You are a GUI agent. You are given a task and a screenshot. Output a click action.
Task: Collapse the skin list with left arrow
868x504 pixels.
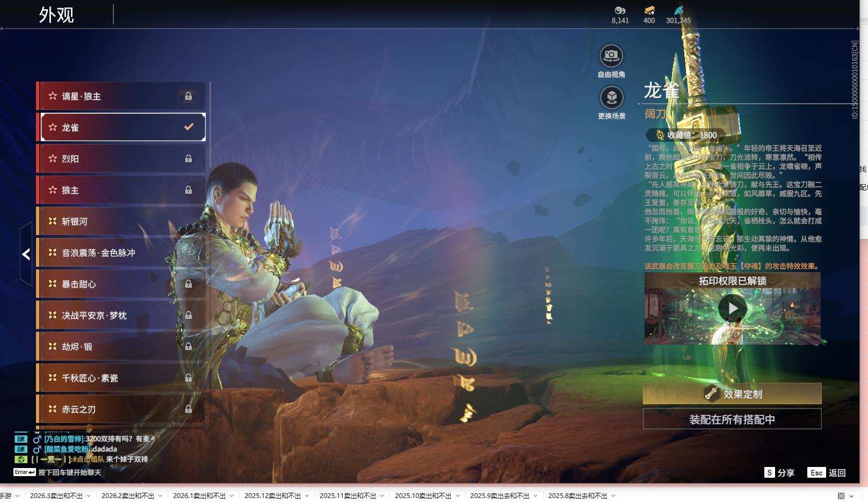(26, 254)
